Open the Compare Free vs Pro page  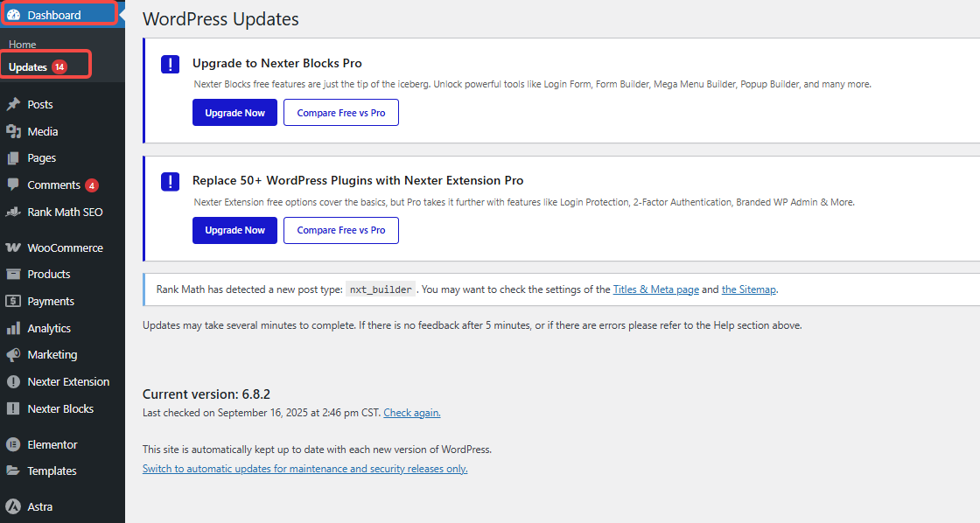[340, 112]
